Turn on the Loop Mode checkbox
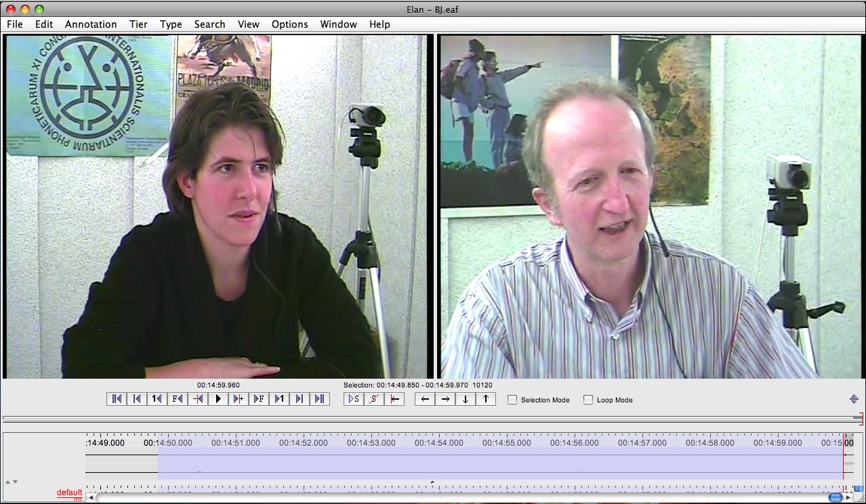Viewport: 866px width, 504px height. (588, 400)
